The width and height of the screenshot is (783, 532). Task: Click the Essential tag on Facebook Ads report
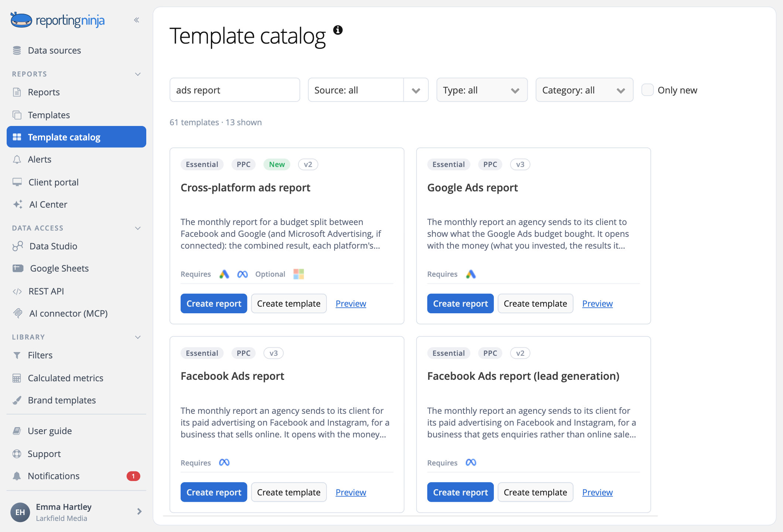202,353
